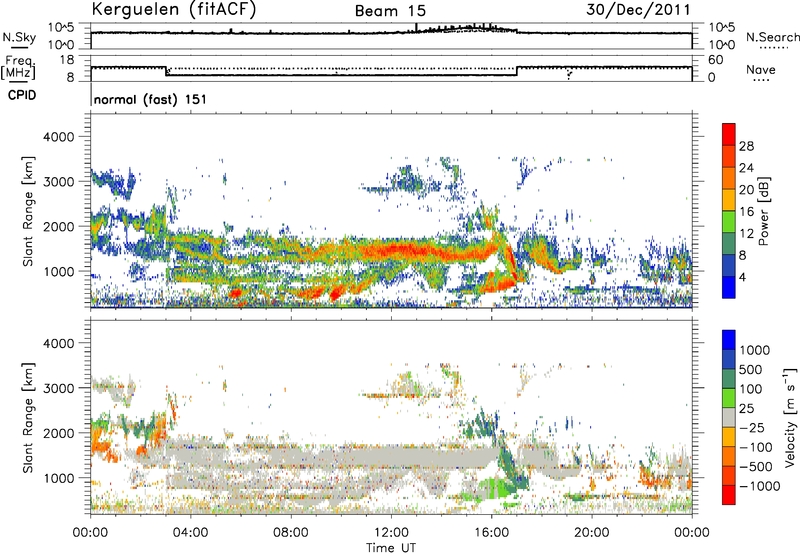Click the 20:00 time tick label
This screenshot has height=554, width=800.
[x=592, y=533]
